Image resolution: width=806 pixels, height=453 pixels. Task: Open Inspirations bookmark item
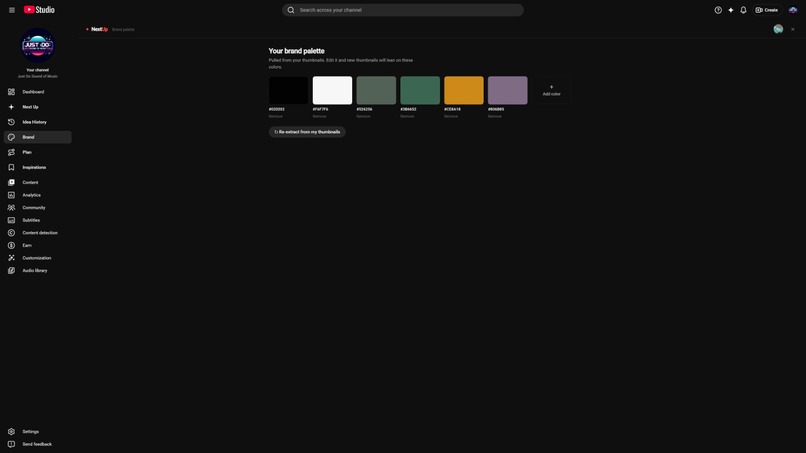pyautogui.click(x=38, y=167)
